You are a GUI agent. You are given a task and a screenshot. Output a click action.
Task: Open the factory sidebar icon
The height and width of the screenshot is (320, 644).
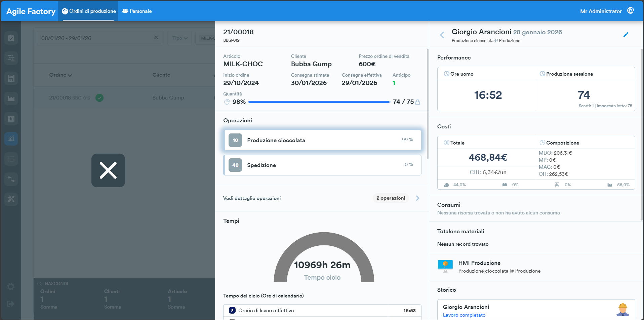tap(11, 98)
